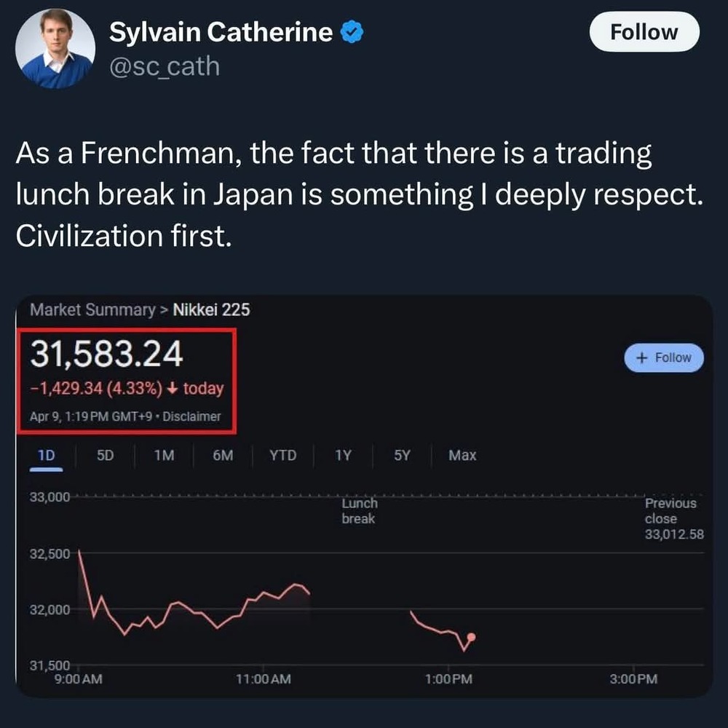Click the Sylvain Catherine display name
728x728 pixels.
[221, 32]
